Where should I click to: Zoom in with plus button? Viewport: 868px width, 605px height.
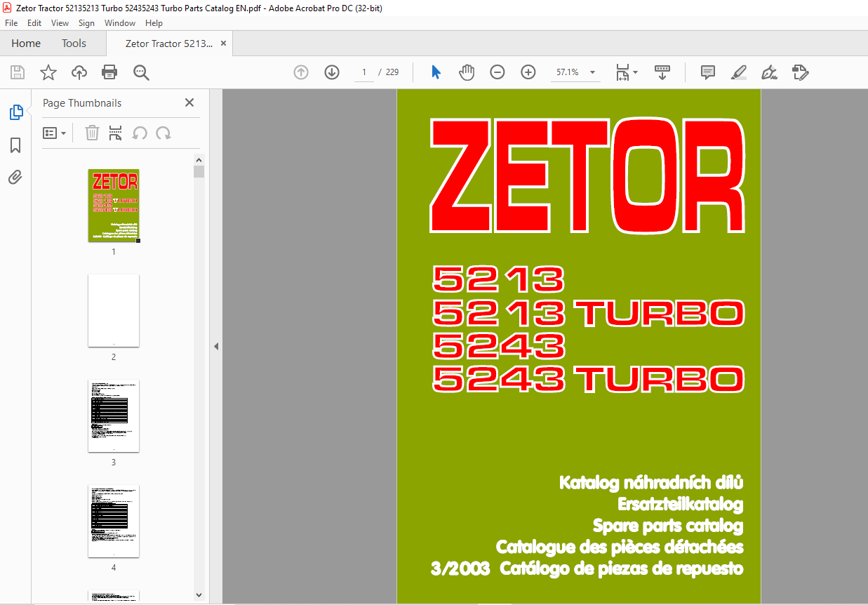coord(528,72)
